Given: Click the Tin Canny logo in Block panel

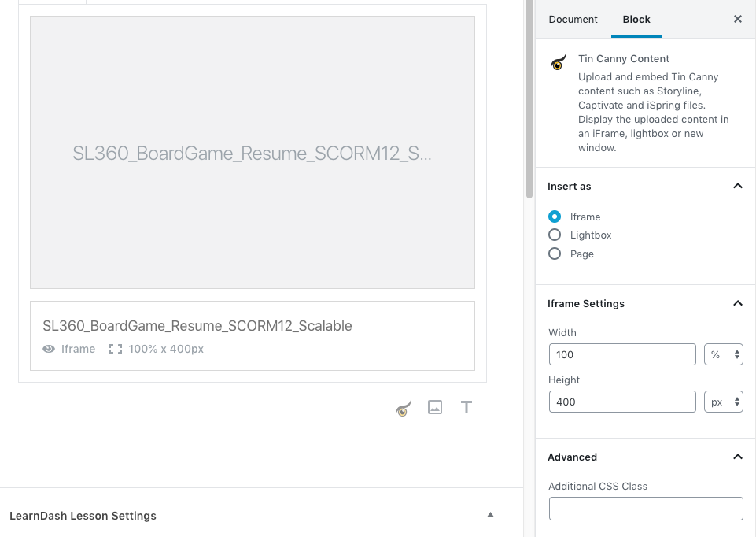Looking at the screenshot, I should [x=558, y=62].
